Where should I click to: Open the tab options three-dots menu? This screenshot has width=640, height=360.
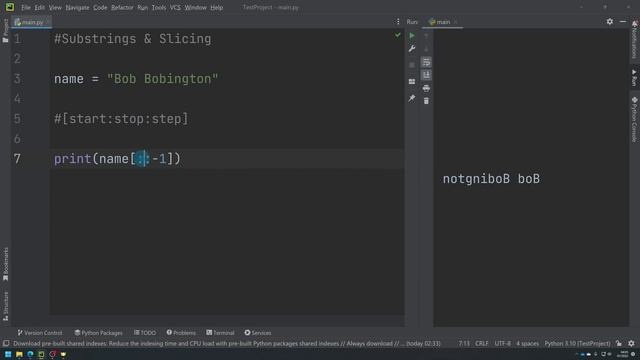(x=398, y=22)
